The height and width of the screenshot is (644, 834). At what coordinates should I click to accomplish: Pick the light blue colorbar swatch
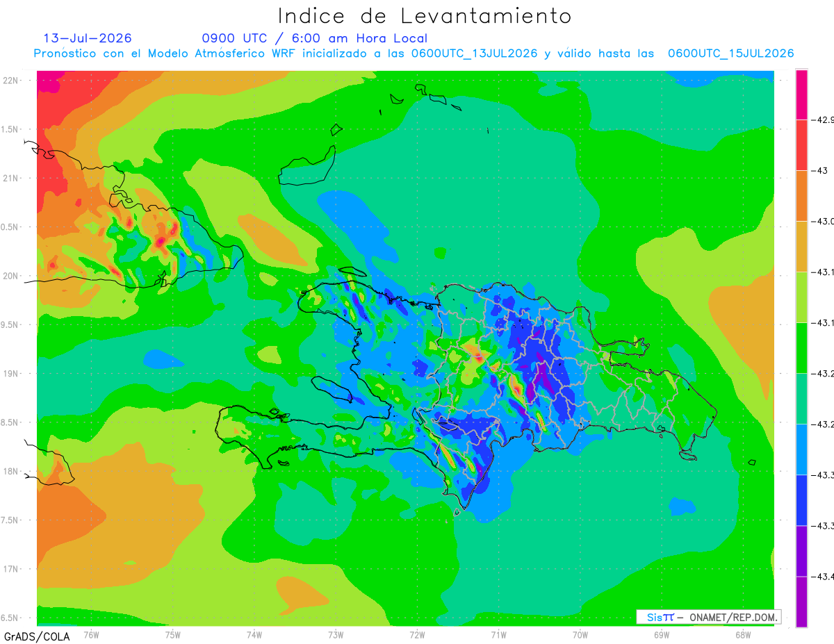click(x=801, y=449)
